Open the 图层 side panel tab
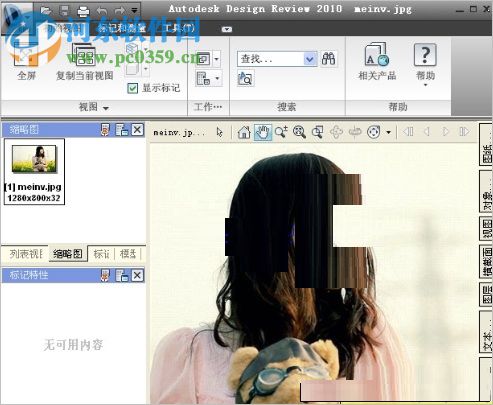 tap(486, 295)
